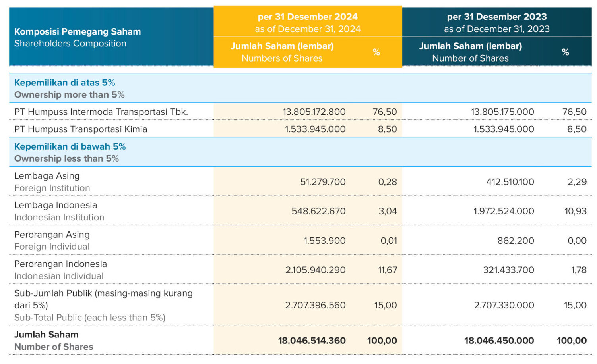The height and width of the screenshot is (364, 597).
Task: Click 76,50 in the 2023 percentage column
Action: (x=574, y=112)
